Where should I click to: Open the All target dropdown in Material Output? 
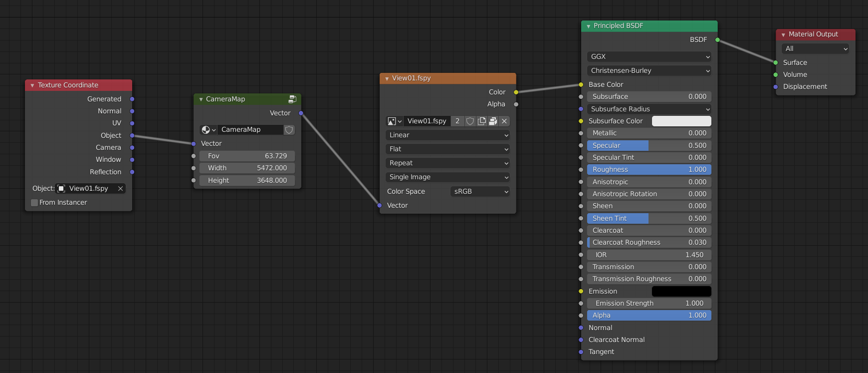815,49
